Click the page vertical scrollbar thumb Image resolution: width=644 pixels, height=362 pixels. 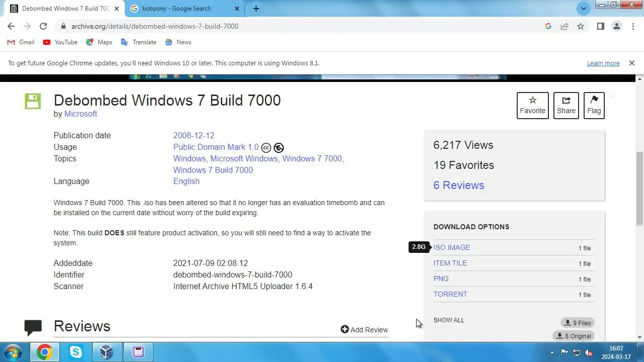point(640,189)
